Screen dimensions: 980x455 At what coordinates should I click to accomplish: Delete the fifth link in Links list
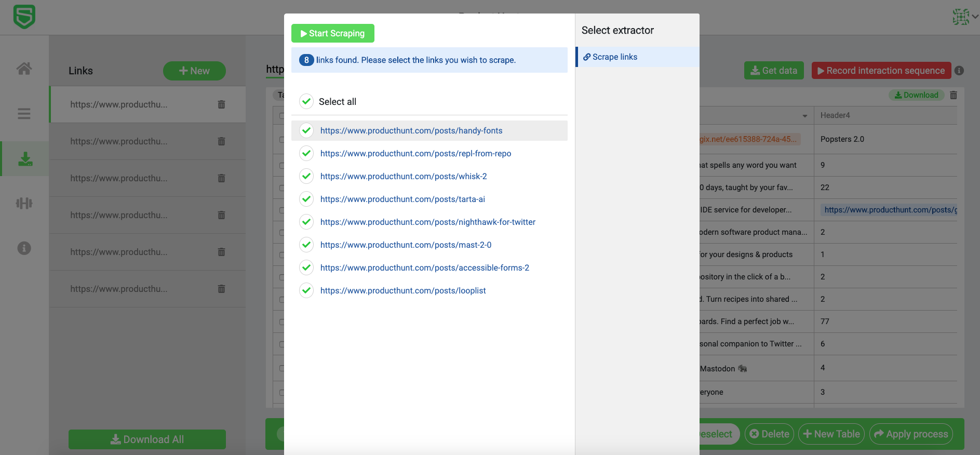221,252
